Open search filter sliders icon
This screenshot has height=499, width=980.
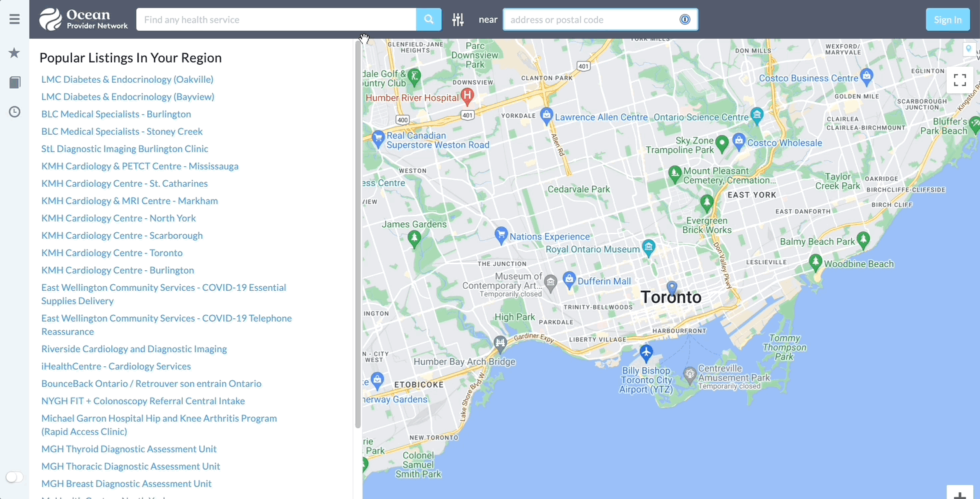coord(458,19)
